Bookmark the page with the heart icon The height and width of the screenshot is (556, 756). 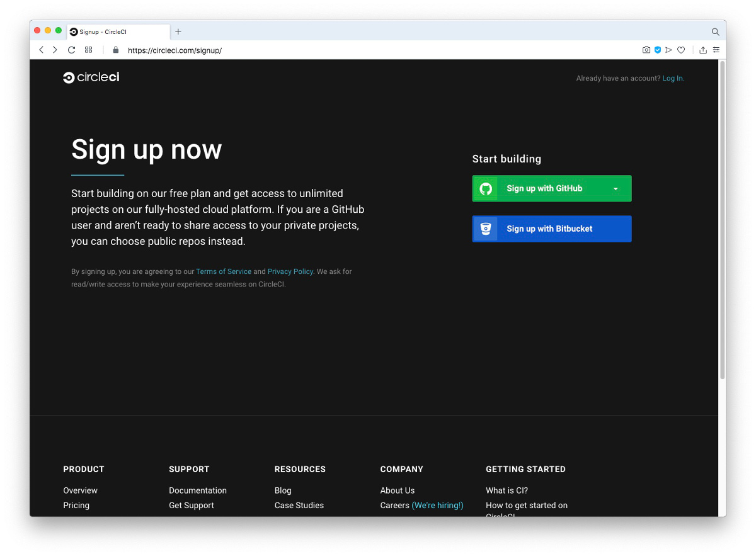click(681, 50)
